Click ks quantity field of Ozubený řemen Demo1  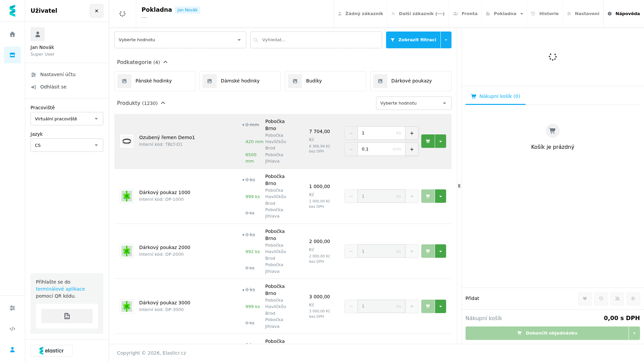pyautogui.click(x=381, y=133)
